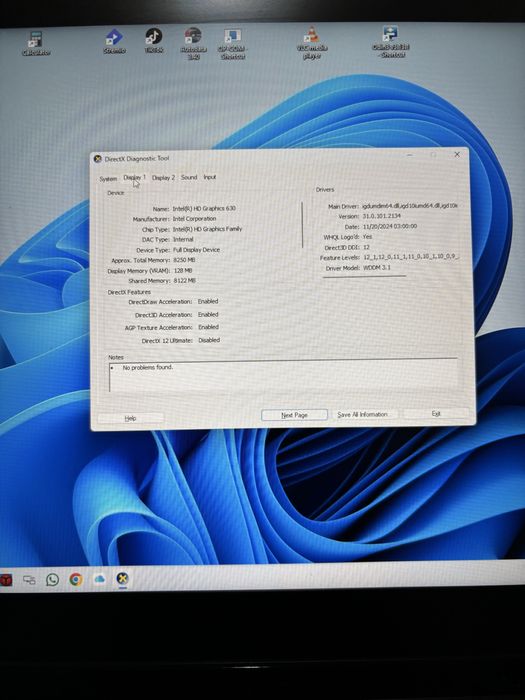Click the DirectX Diagnostic Tool title icon
Image resolution: width=525 pixels, height=700 pixels.
98,159
